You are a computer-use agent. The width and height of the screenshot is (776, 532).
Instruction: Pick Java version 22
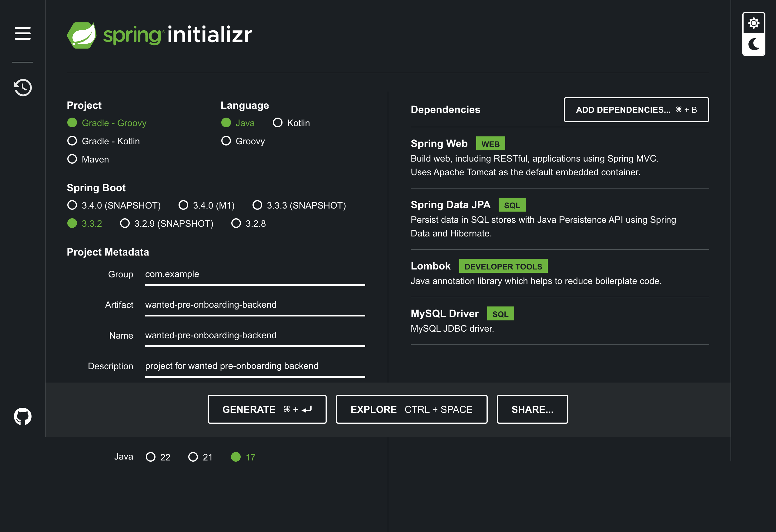[x=158, y=457]
